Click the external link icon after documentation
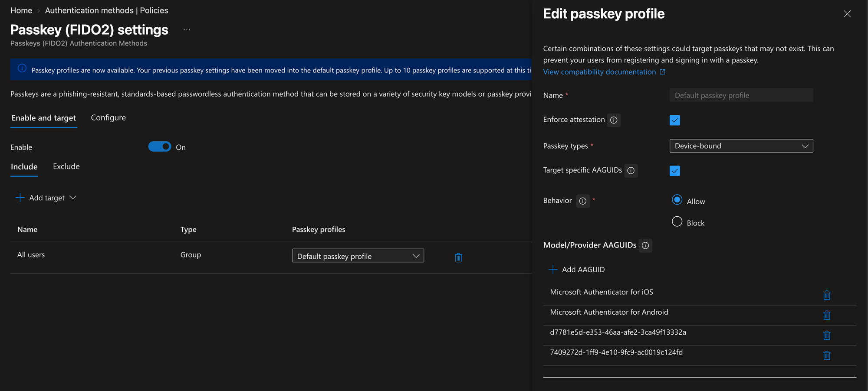The width and height of the screenshot is (868, 391). pyautogui.click(x=663, y=72)
